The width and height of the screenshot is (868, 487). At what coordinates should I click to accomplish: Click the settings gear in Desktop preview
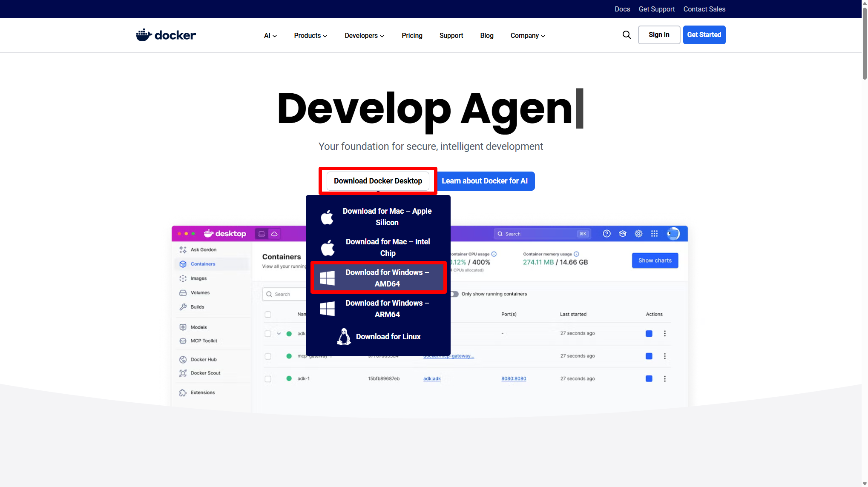pos(638,234)
